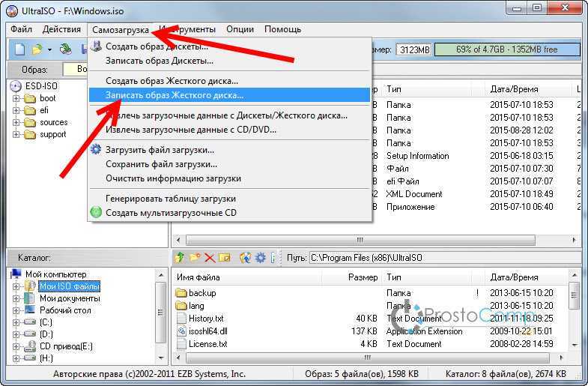Click the New image toolbar icon
Screen dimensions: 588x386
(x=20, y=49)
